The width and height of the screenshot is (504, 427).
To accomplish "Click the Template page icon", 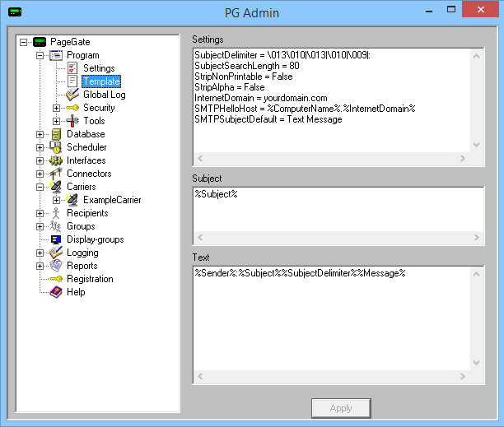I will 72,81.
